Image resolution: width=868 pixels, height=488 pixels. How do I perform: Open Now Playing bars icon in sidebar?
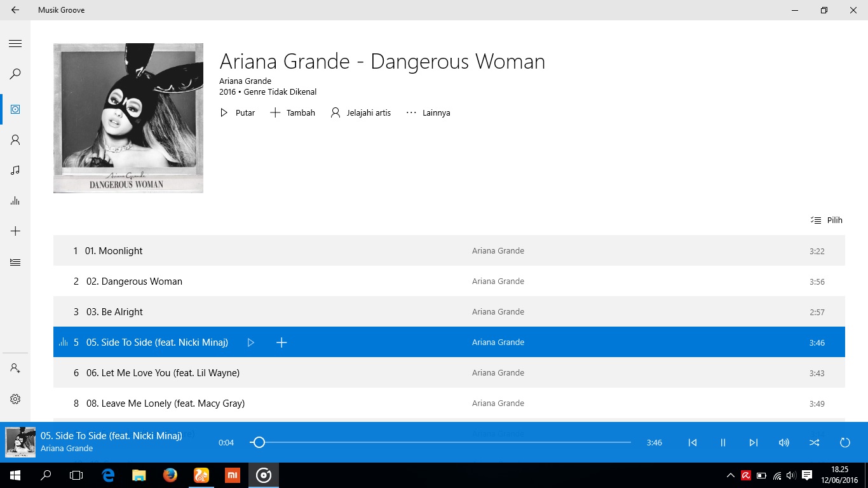tap(15, 201)
